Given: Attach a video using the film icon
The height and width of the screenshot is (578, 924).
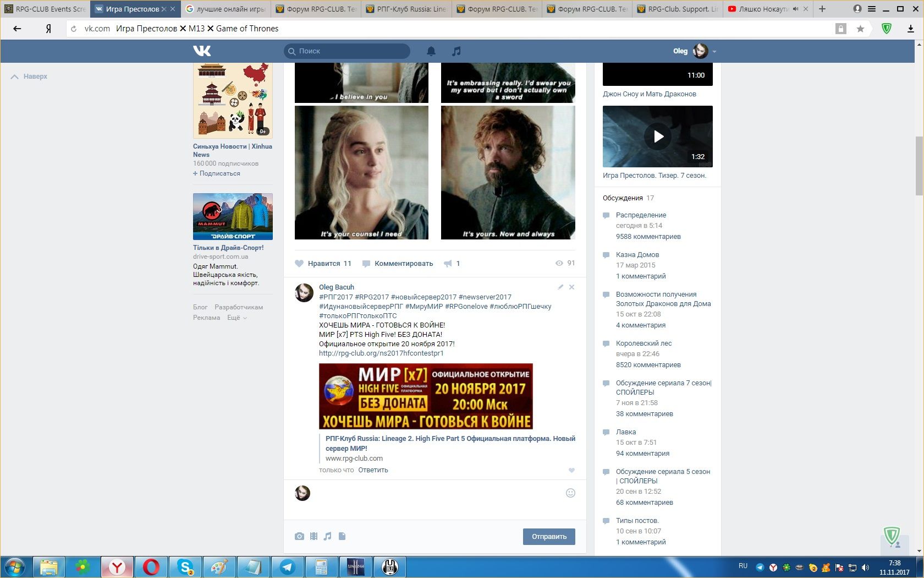Looking at the screenshot, I should tap(313, 536).
